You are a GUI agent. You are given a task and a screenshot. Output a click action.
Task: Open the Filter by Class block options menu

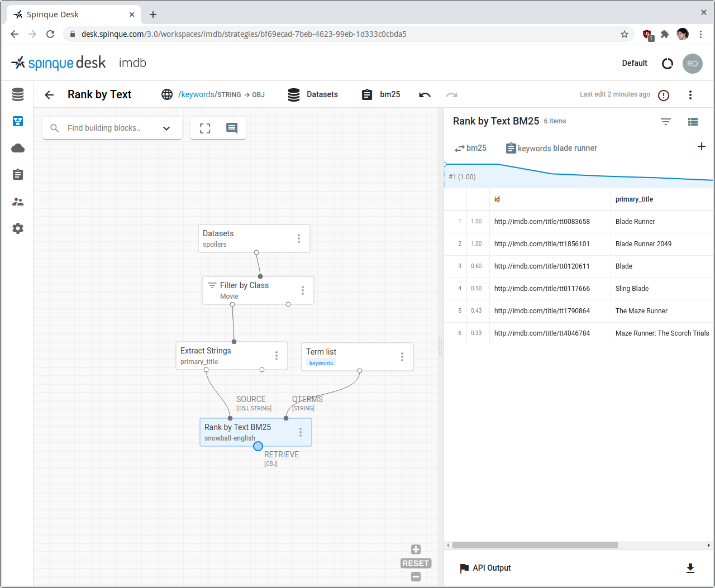303,290
